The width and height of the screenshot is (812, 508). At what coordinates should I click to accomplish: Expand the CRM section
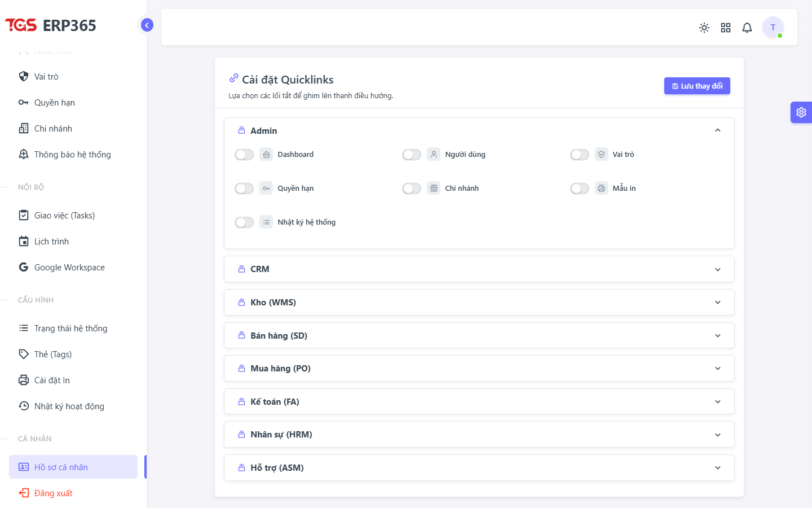point(479,269)
